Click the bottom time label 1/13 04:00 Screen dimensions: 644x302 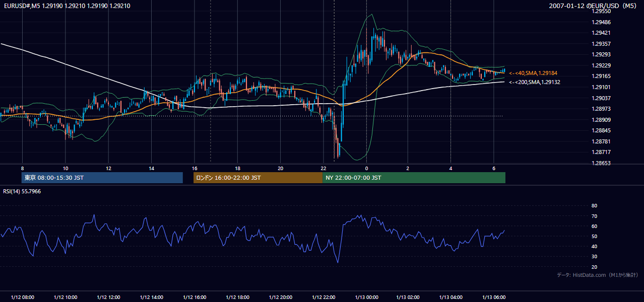(x=452, y=297)
